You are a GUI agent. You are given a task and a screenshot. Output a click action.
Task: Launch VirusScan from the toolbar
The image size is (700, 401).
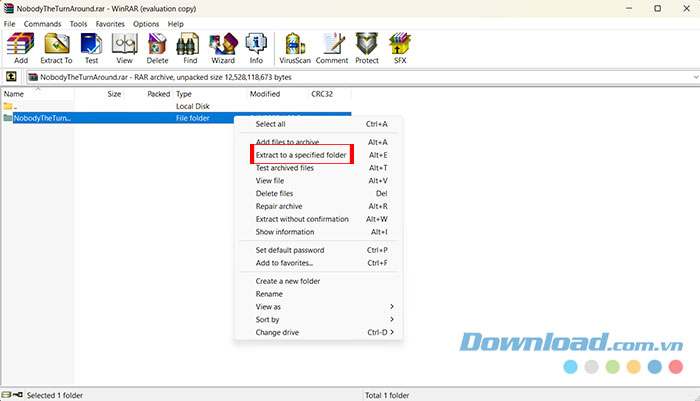pyautogui.click(x=294, y=48)
